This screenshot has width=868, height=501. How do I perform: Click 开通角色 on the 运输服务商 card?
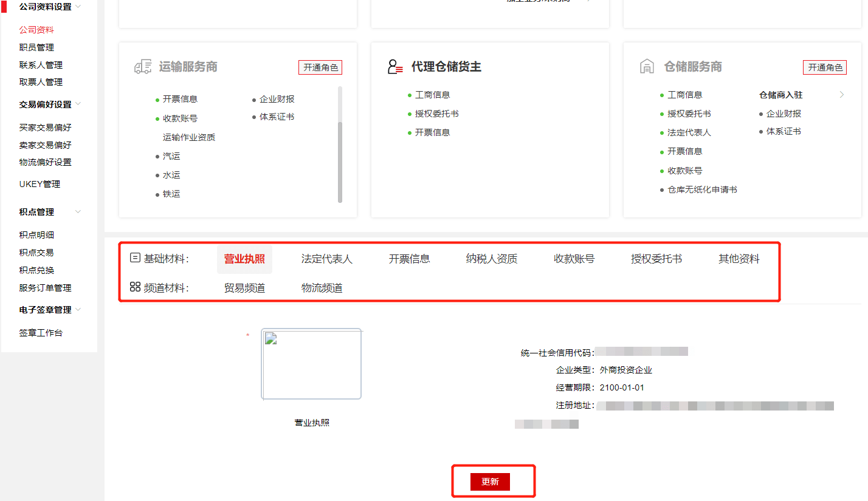click(x=320, y=67)
